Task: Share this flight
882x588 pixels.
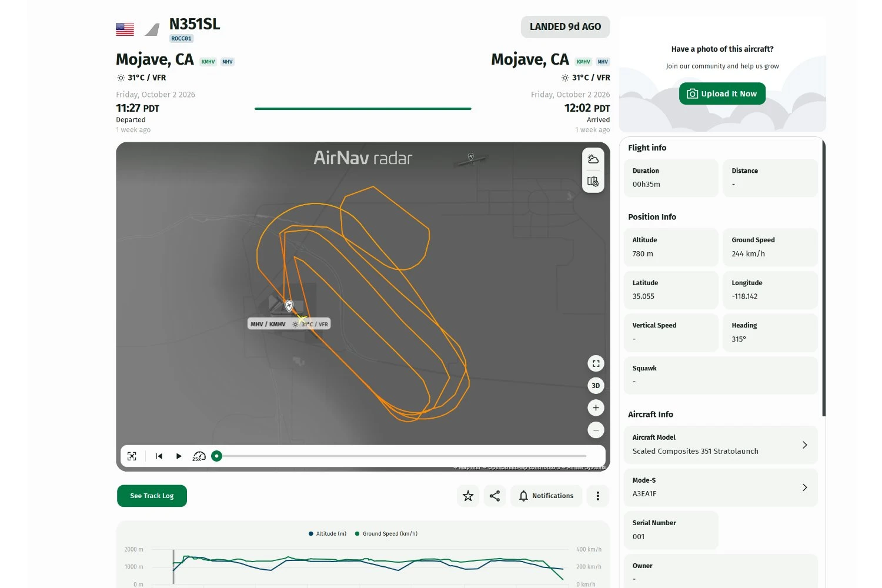Action: pos(495,496)
